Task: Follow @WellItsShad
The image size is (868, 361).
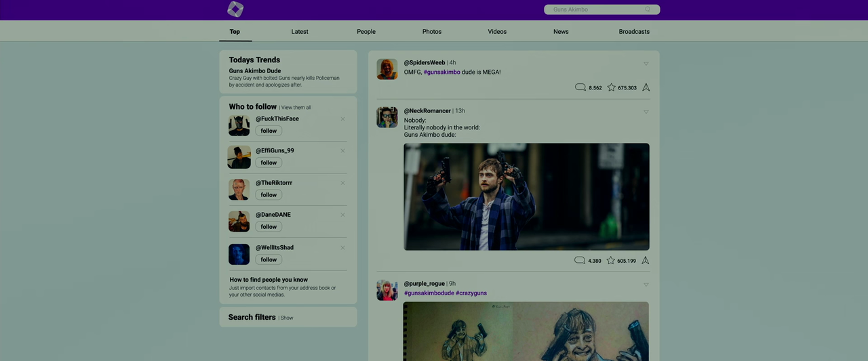Action: point(269,259)
